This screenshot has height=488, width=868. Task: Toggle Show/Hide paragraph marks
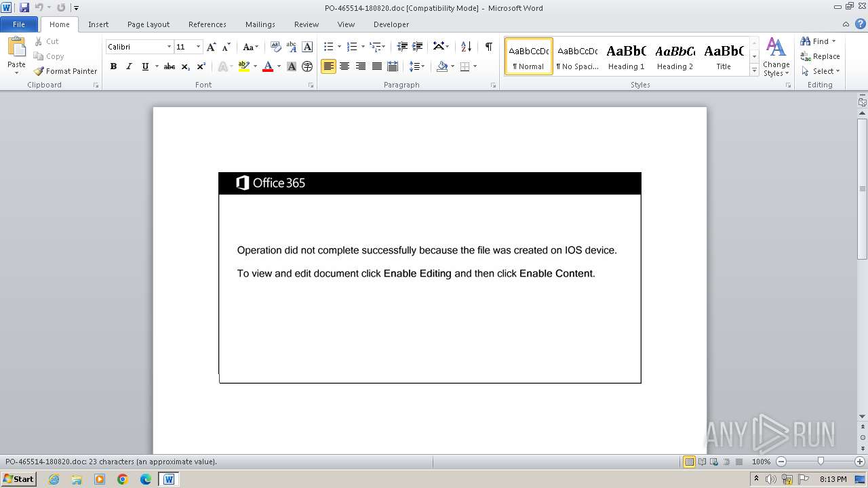tap(488, 47)
